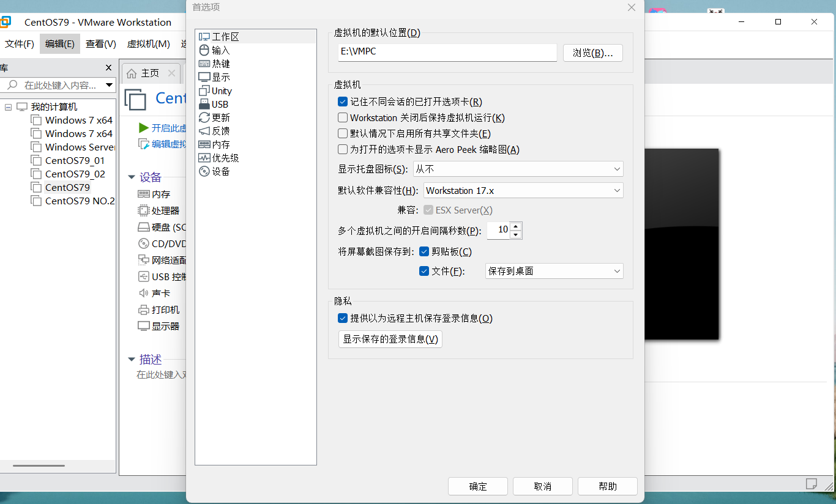Viewport: 836px width, 504px height.
Task: Select CentOS79_01 in the library tree
Action: click(75, 160)
